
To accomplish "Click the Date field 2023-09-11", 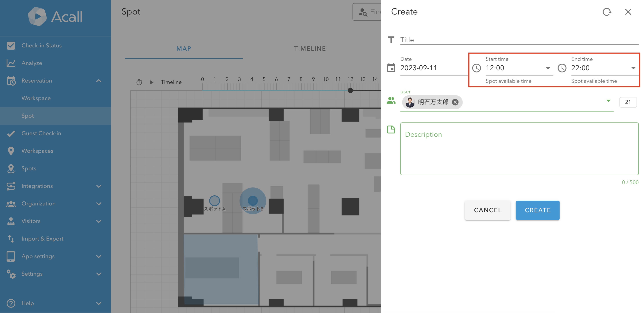I will (434, 68).
